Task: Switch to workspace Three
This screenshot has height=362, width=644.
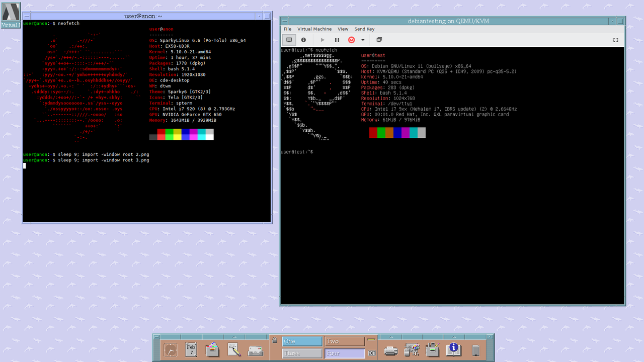Action: click(x=302, y=353)
